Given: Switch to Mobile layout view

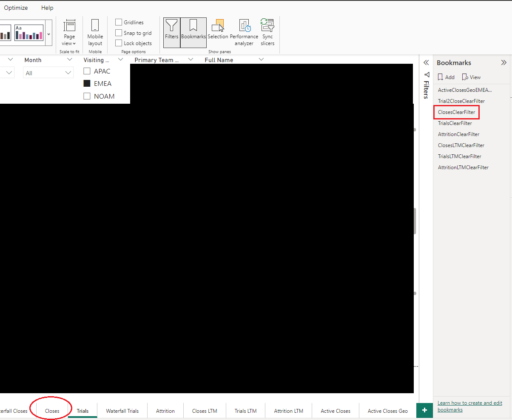Looking at the screenshot, I should (95, 32).
